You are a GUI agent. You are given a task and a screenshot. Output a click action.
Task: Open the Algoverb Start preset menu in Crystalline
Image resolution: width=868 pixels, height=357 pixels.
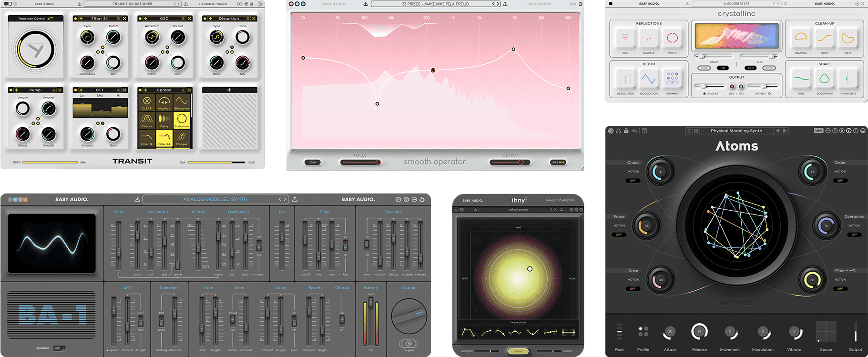tap(736, 4)
